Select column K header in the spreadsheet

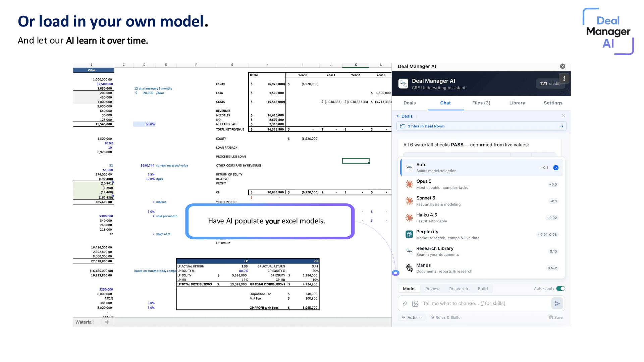click(x=356, y=65)
